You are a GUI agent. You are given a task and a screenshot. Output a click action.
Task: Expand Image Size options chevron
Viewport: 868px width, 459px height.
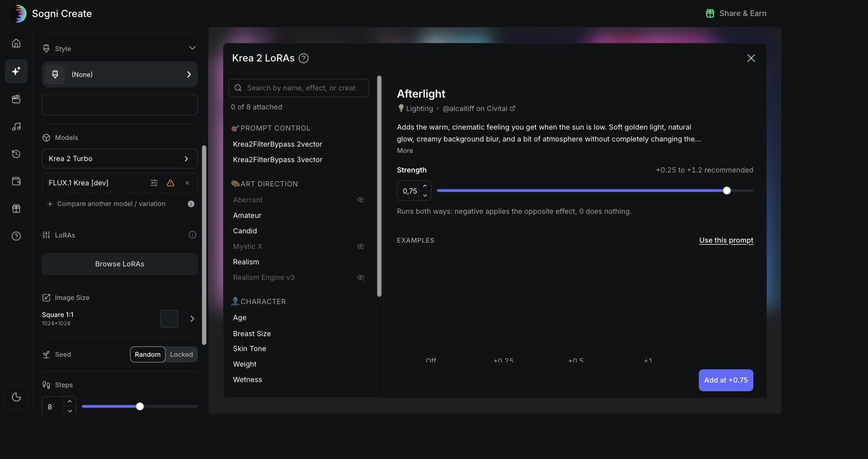tap(192, 319)
